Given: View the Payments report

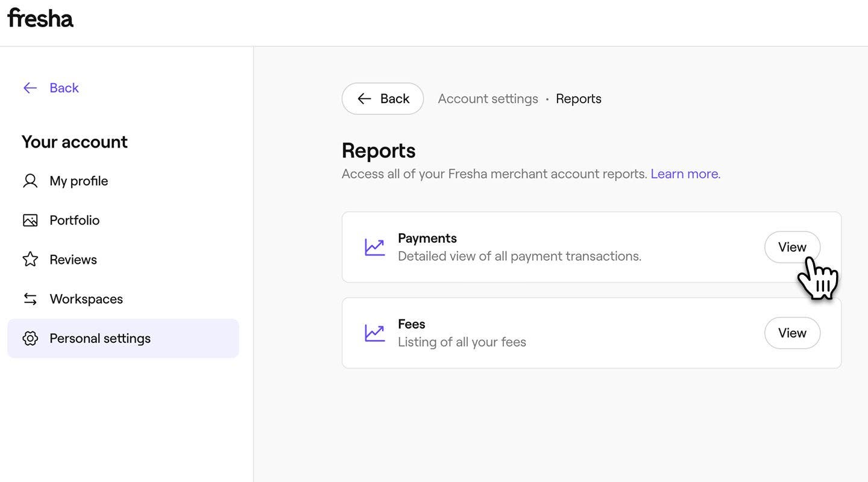Looking at the screenshot, I should (791, 247).
